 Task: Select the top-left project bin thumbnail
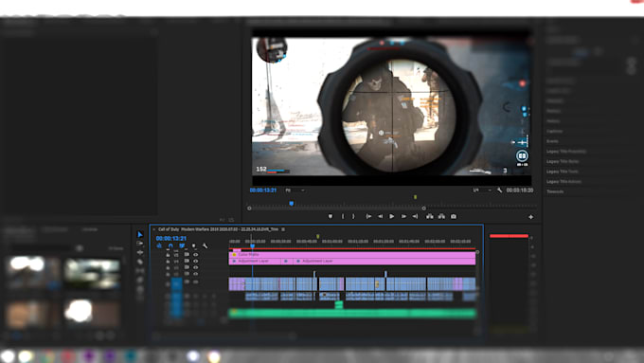coord(32,272)
